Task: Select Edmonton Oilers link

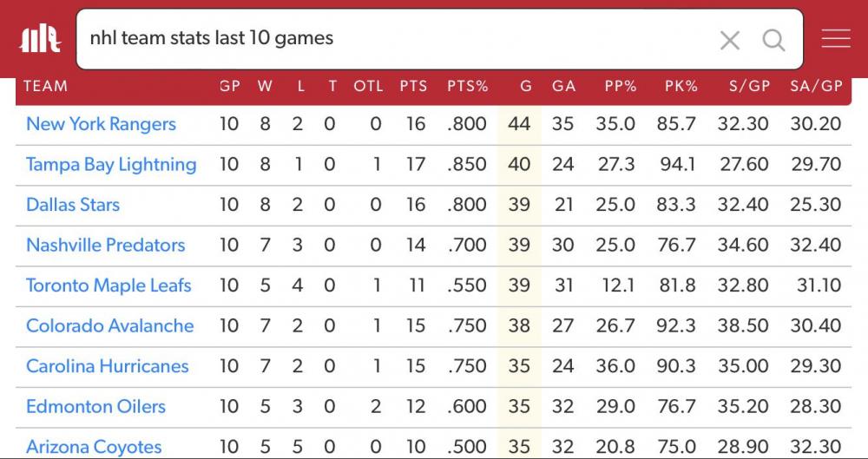Action: click(95, 407)
